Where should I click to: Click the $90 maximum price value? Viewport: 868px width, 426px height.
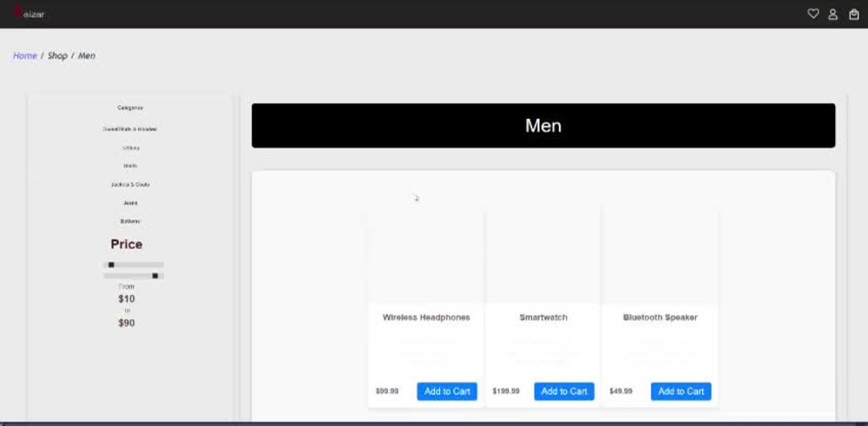[x=126, y=323]
